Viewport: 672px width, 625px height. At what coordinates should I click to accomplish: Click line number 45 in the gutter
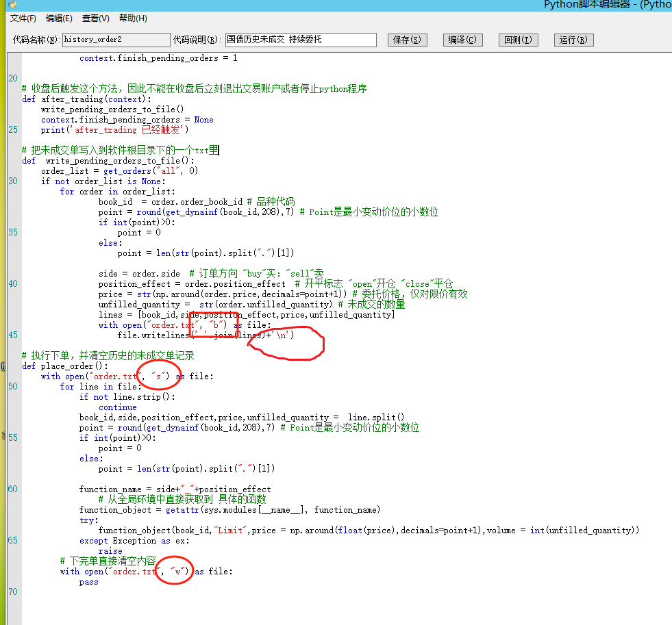[13, 335]
